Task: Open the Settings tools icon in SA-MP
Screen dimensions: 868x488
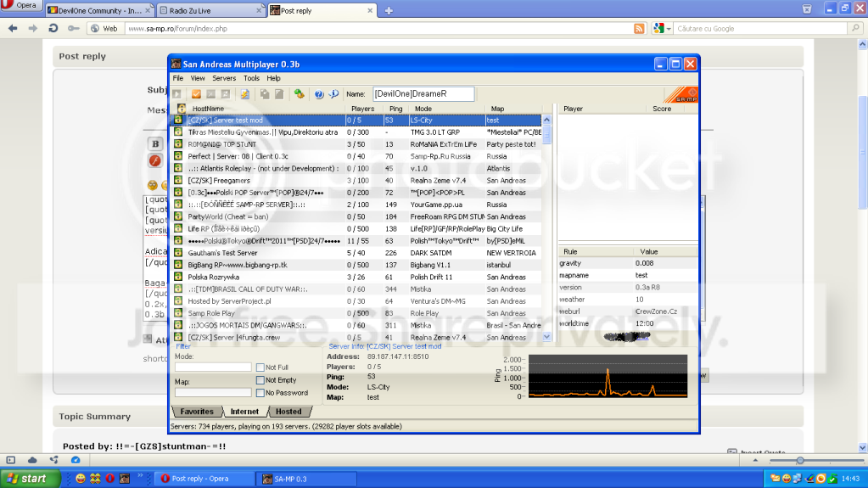Action: click(x=299, y=94)
